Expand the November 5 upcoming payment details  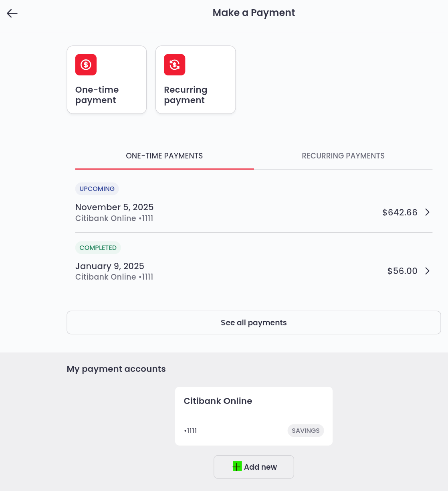240,212
